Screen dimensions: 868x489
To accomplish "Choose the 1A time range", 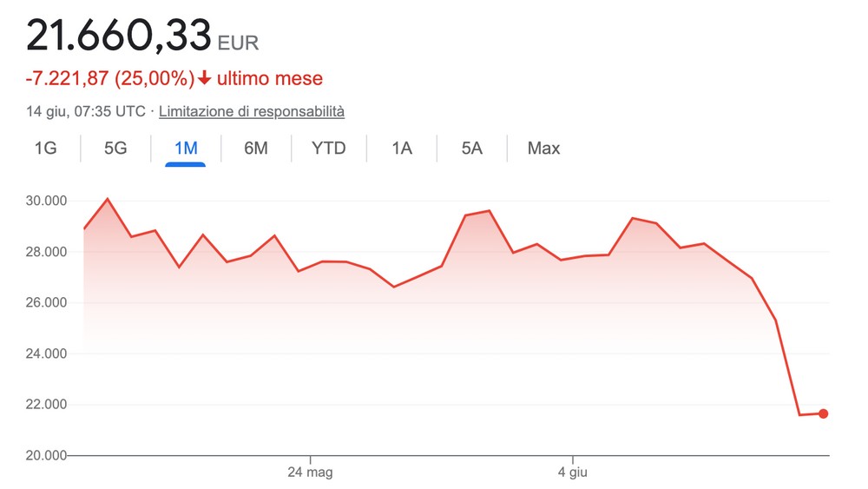I will pyautogui.click(x=402, y=149).
